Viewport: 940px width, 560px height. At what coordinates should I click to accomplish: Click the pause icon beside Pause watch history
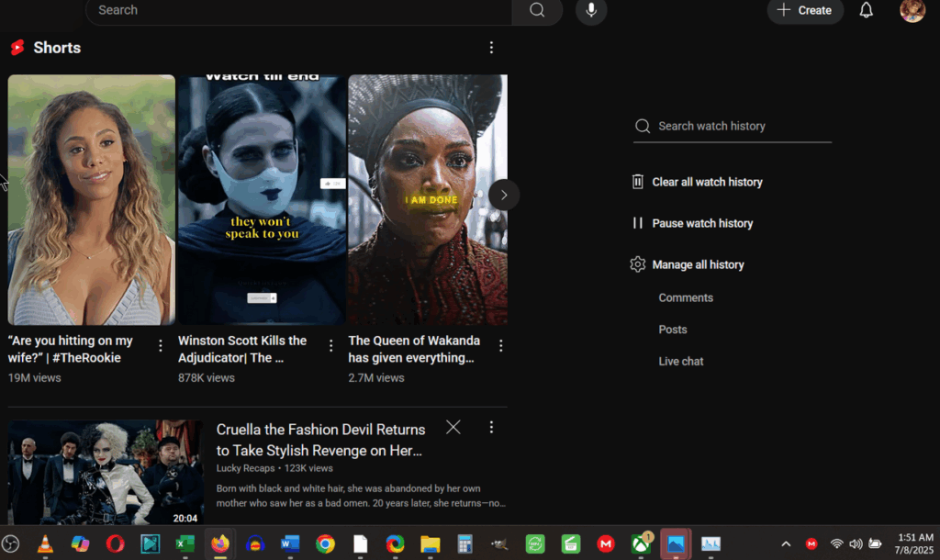[638, 223]
